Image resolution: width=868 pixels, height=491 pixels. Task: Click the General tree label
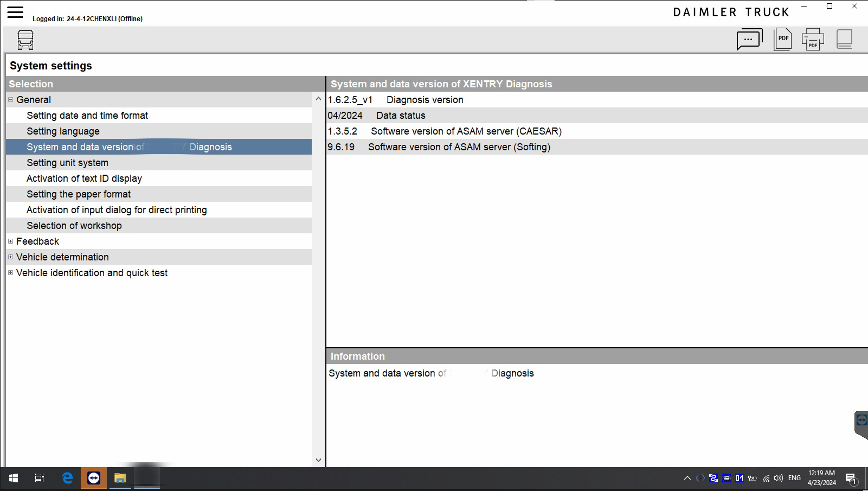tap(34, 100)
